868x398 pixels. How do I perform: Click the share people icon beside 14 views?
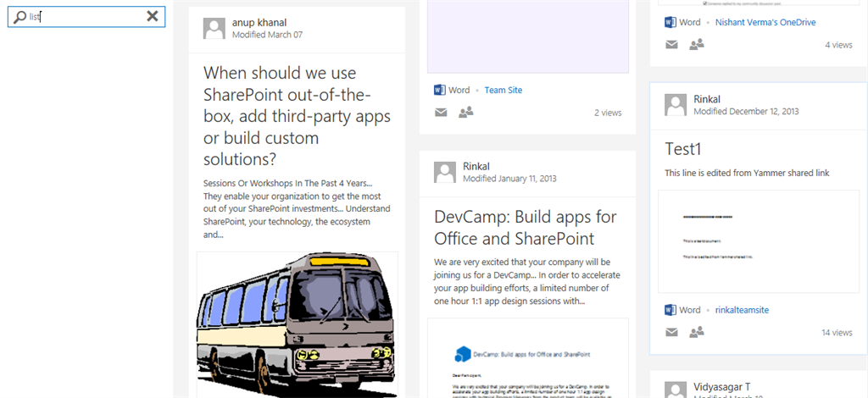click(697, 332)
